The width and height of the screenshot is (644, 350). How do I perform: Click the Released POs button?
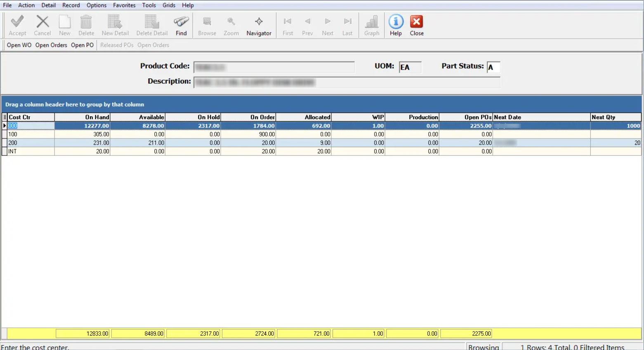point(117,45)
